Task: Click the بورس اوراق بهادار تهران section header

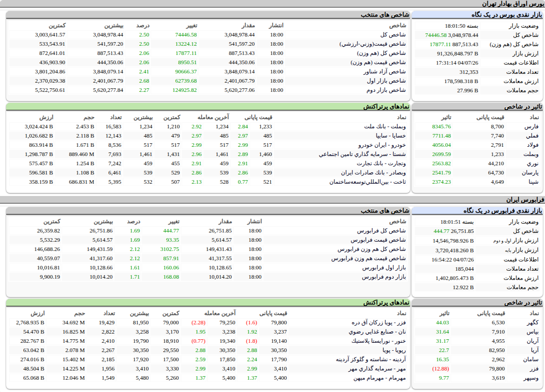Action: tap(513, 4)
